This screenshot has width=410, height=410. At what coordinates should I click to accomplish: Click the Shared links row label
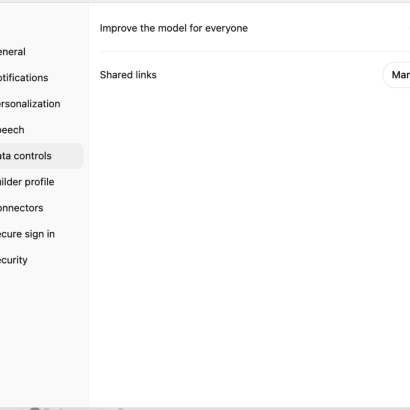pyautogui.click(x=128, y=75)
